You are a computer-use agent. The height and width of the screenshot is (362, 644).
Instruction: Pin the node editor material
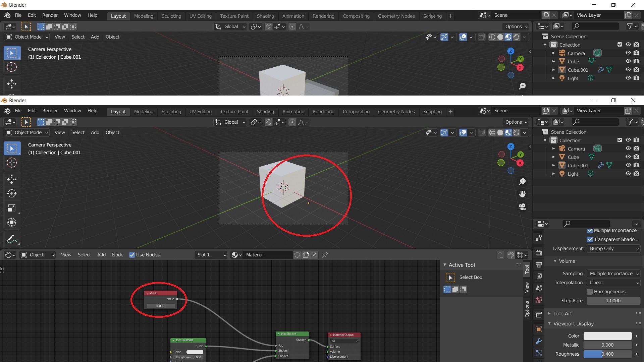(x=325, y=255)
